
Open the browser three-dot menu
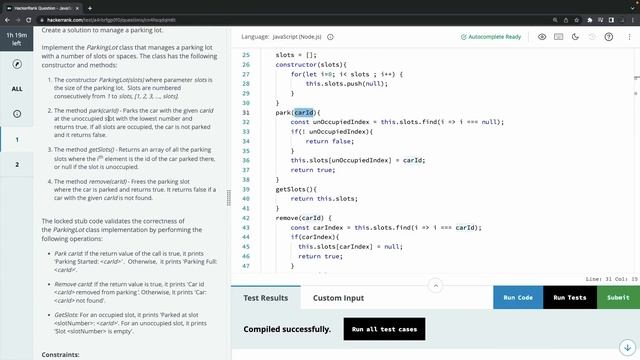click(632, 20)
